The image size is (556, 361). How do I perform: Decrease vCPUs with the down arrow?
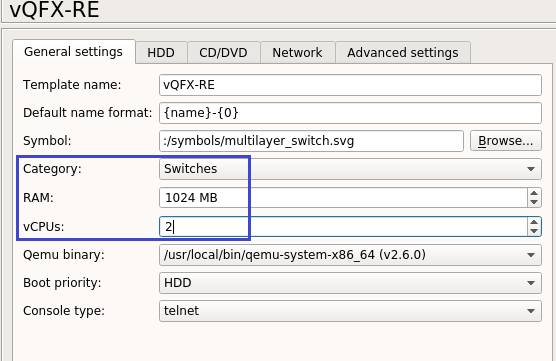click(534, 231)
